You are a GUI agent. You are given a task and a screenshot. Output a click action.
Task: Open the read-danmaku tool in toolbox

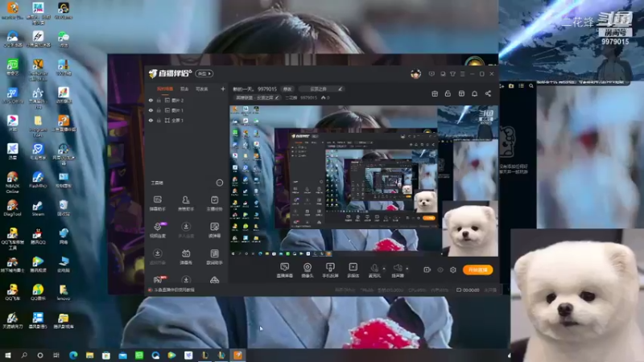pos(214,230)
